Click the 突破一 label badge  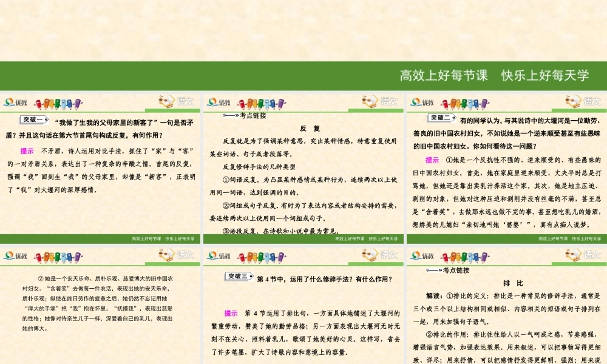[35, 120]
